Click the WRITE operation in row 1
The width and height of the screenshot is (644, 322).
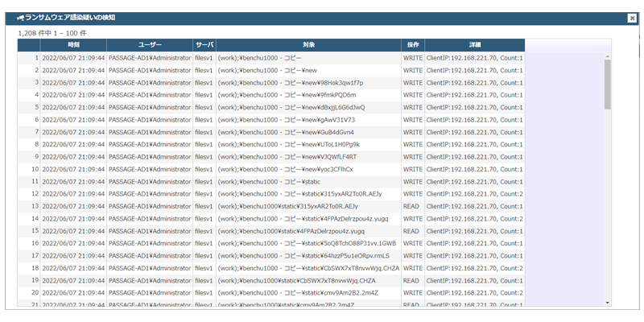coord(413,58)
